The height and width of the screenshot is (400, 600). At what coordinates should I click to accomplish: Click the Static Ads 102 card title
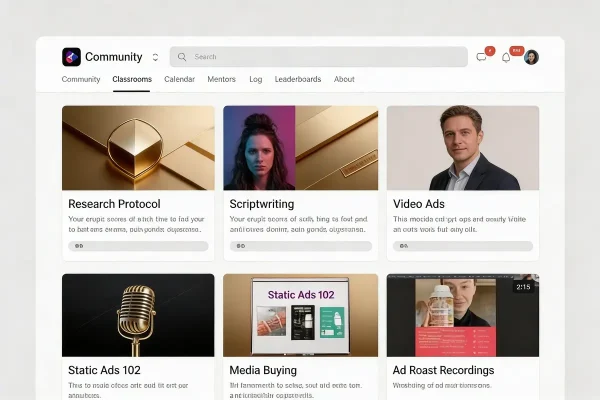click(104, 370)
